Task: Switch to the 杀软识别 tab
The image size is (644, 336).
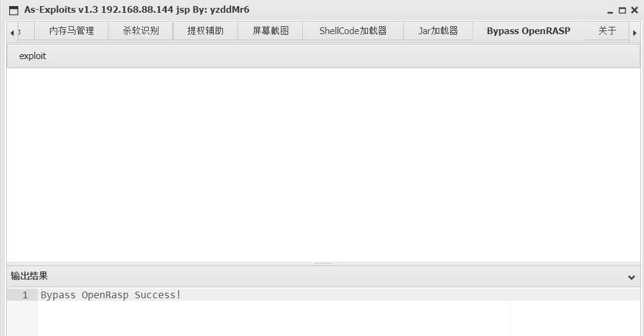Action: 141,31
